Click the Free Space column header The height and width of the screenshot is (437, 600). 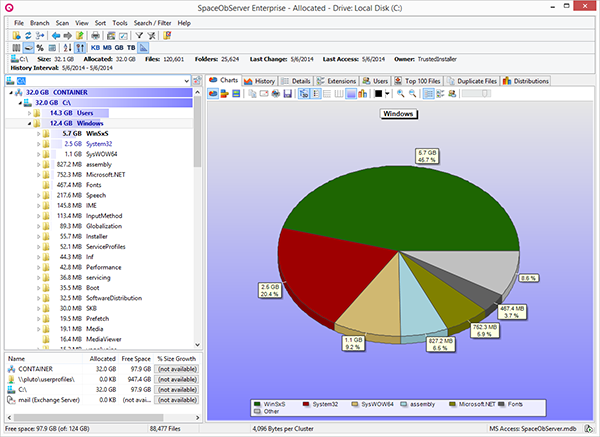tap(136, 359)
